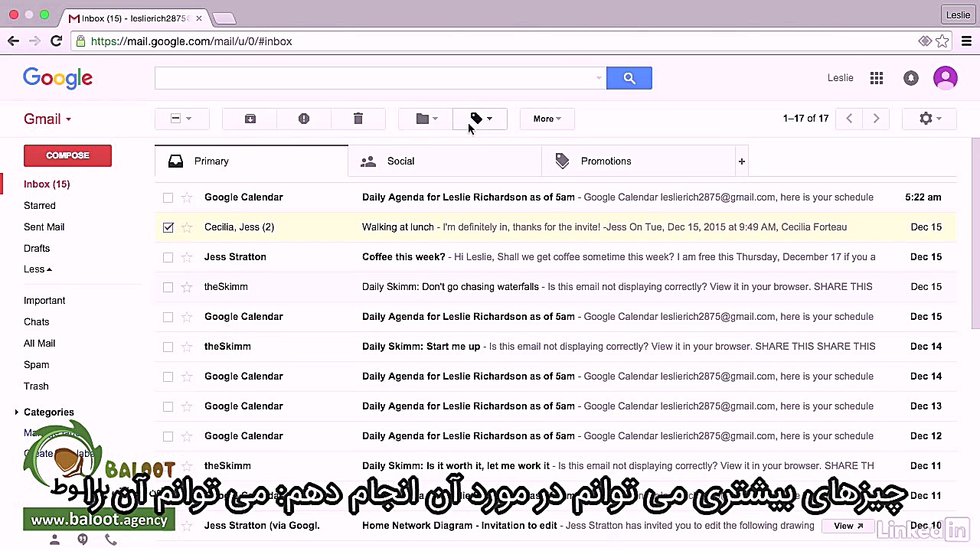The image size is (980, 551).
Task: Open the select-all dropdown arrow
Action: click(188, 119)
